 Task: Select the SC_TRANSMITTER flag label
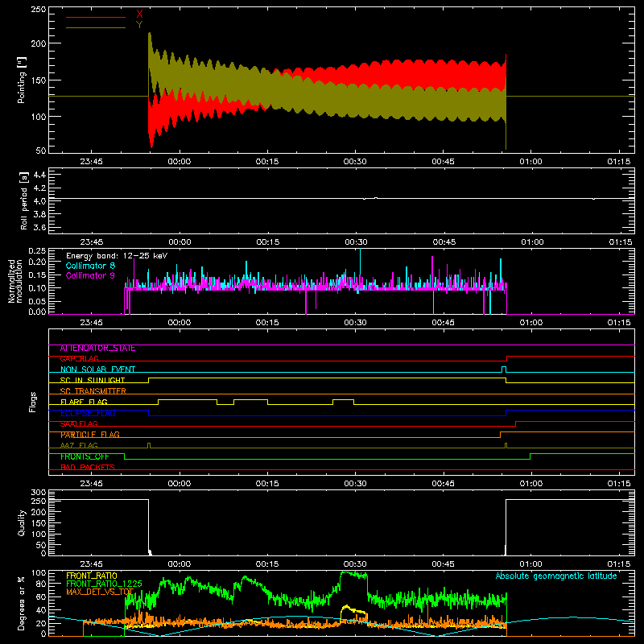(x=93, y=391)
